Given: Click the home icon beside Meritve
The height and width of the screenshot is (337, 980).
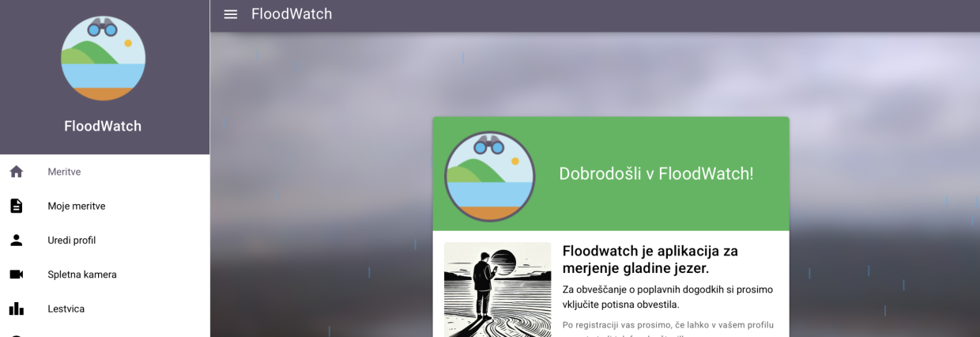Looking at the screenshot, I should click(16, 172).
